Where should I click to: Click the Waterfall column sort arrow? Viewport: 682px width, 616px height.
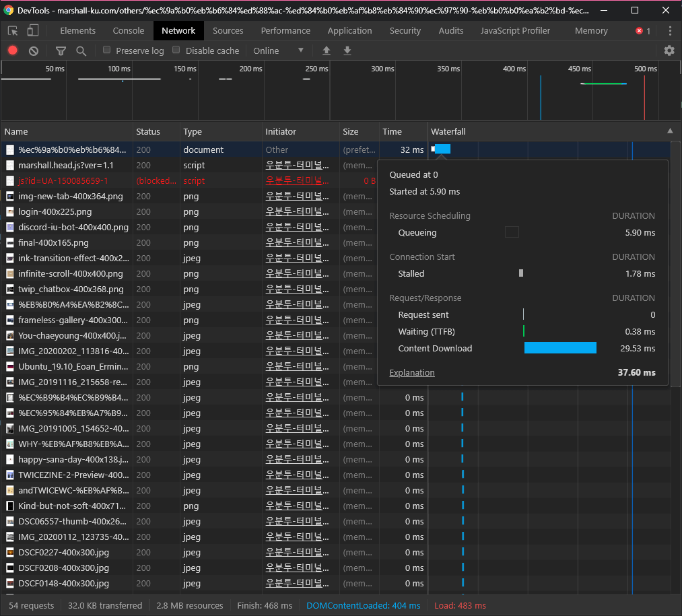670,131
